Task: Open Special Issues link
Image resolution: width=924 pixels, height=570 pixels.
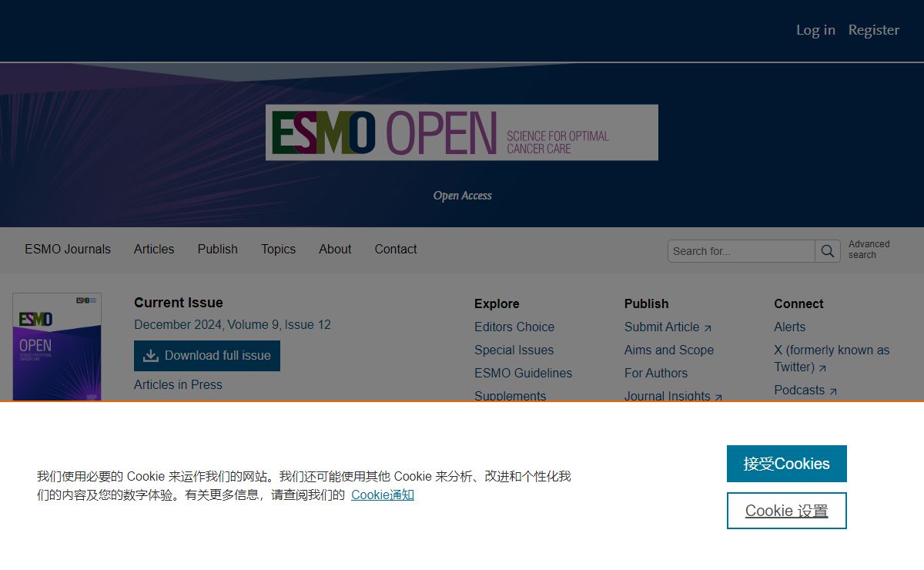Action: (514, 350)
